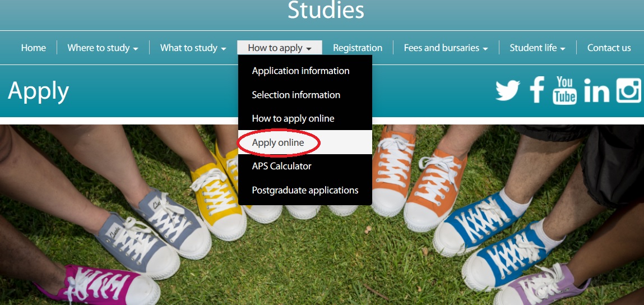Choose Selection information menu item
644x305 pixels.
(x=296, y=95)
